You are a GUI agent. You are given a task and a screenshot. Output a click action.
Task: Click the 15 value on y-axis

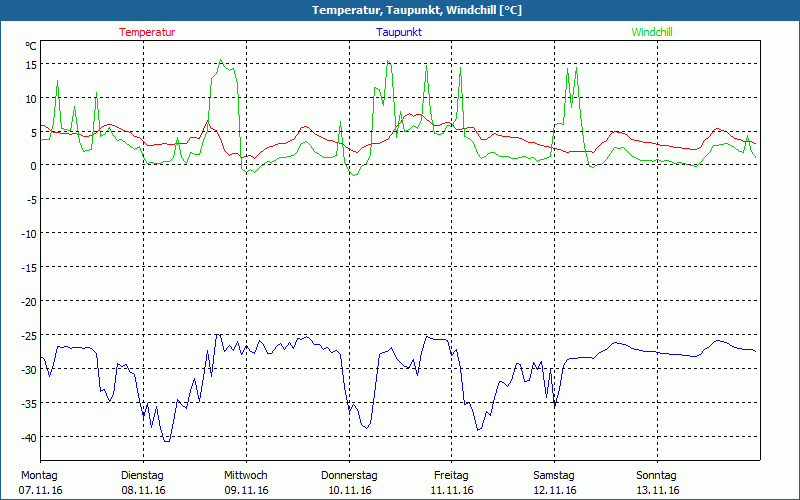[31, 65]
